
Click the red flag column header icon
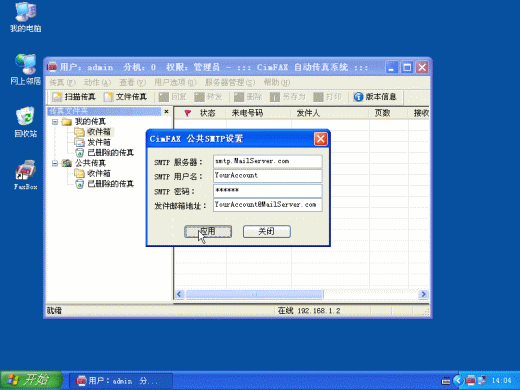coord(188,113)
